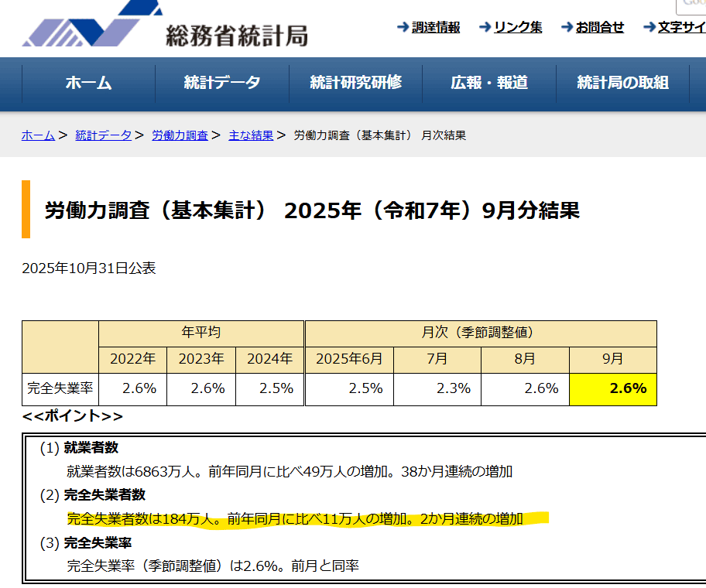Click arrow icon beside 調達情報
The width and height of the screenshot is (706, 588).
tap(403, 27)
